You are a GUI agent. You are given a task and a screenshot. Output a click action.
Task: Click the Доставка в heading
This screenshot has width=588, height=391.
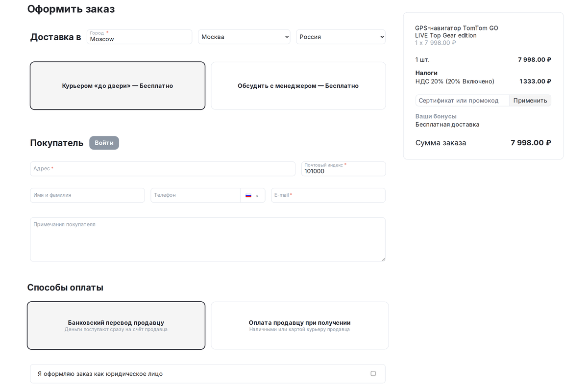[56, 37]
